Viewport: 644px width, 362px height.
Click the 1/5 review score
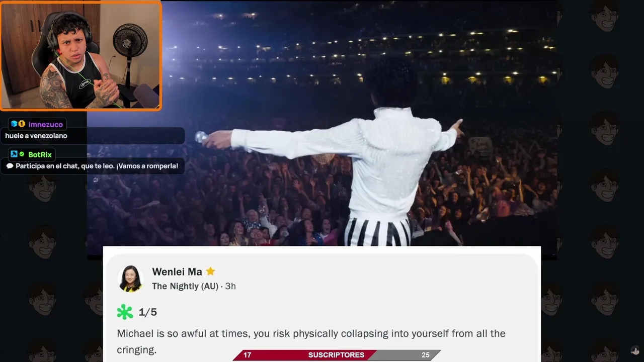point(148,312)
